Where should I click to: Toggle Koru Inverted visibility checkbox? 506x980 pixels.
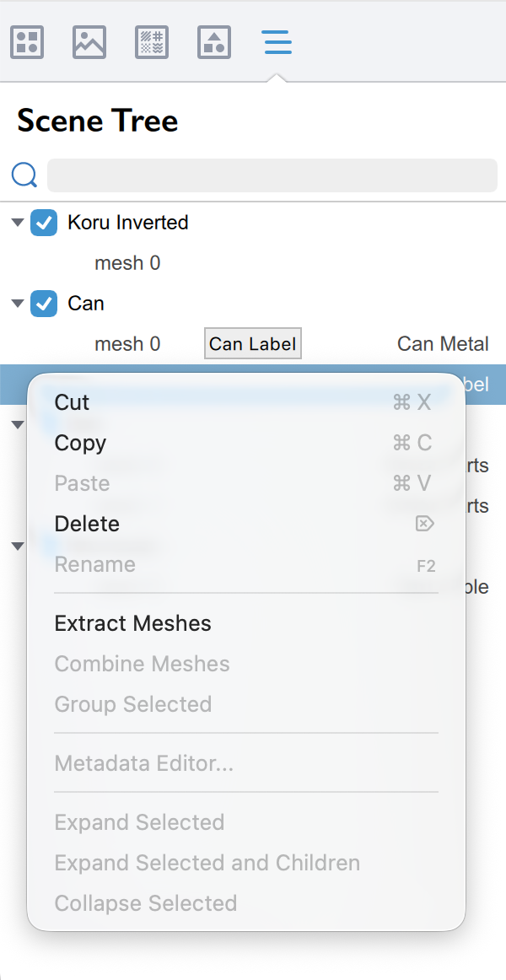(x=44, y=223)
